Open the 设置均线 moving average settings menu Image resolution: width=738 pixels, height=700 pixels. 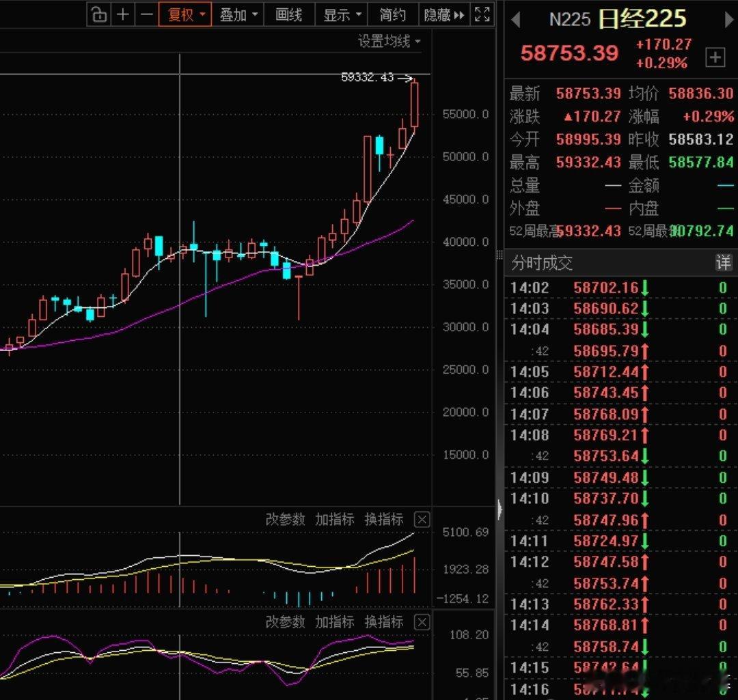pos(389,42)
